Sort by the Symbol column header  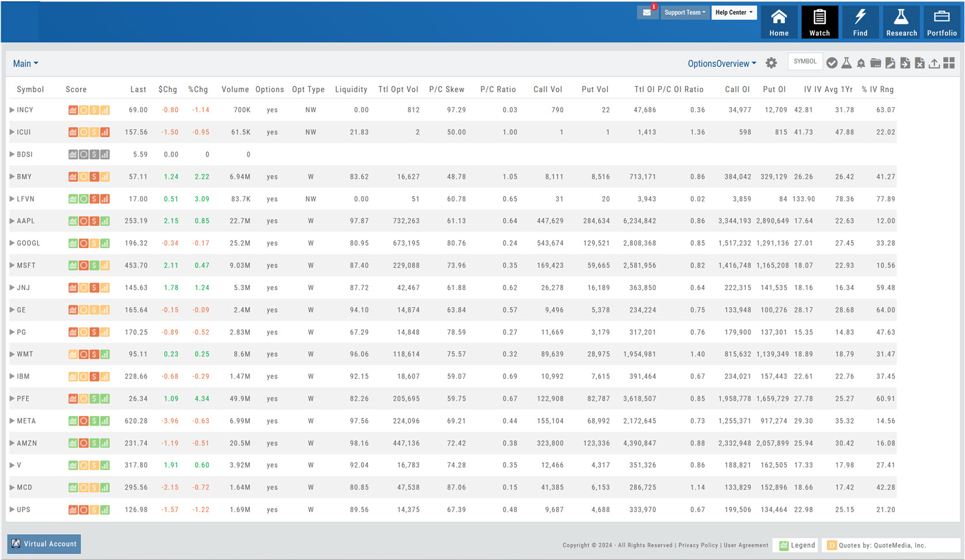point(31,89)
